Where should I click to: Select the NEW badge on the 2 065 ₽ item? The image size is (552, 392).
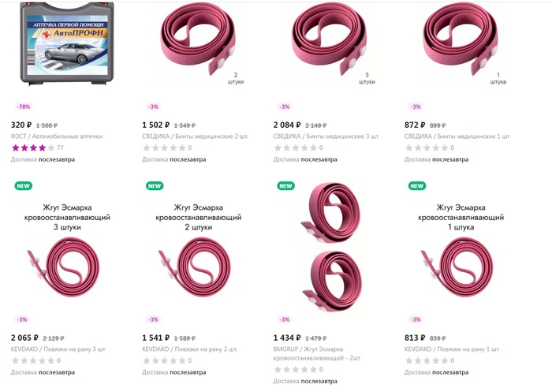click(23, 186)
